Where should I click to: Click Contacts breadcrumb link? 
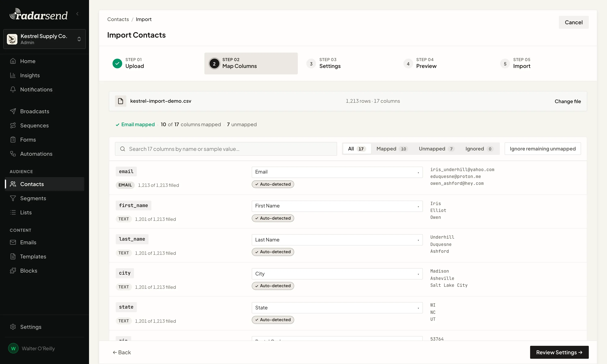(118, 19)
